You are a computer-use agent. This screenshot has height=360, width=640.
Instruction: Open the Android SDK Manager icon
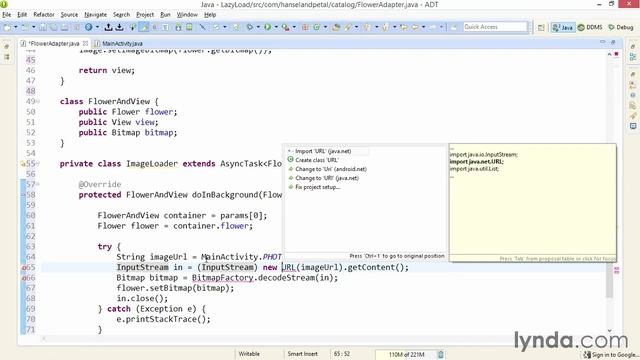[178, 27]
